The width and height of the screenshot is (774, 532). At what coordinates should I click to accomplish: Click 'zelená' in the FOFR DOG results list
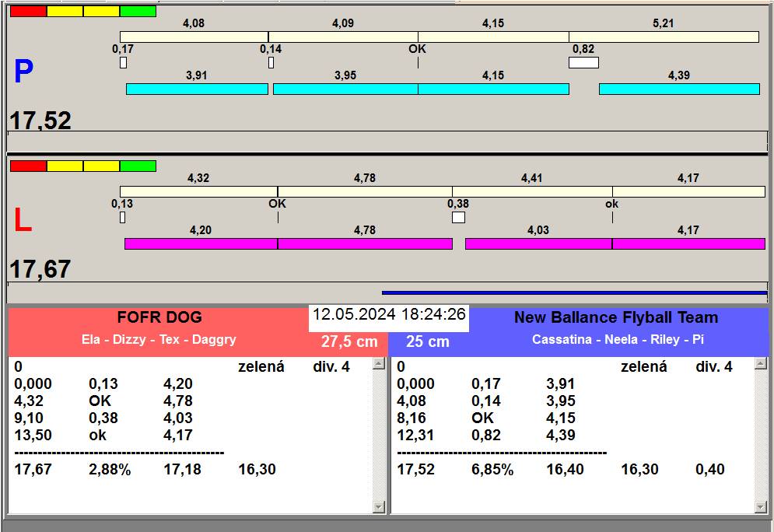[261, 366]
